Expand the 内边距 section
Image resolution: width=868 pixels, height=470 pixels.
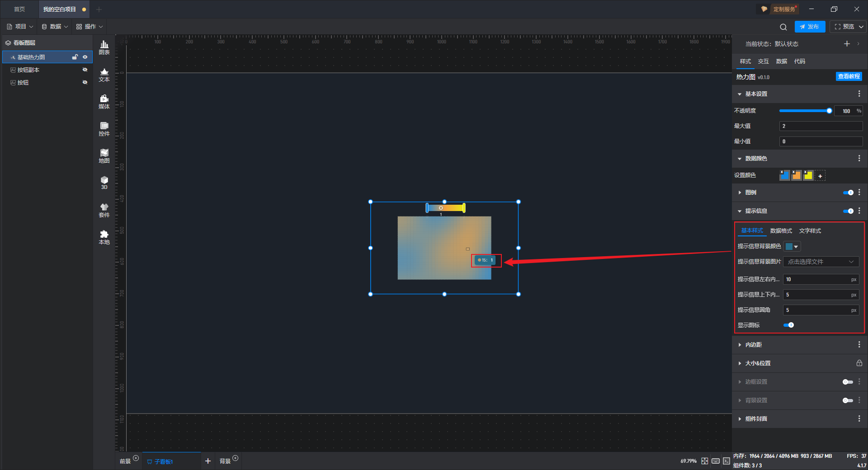740,345
